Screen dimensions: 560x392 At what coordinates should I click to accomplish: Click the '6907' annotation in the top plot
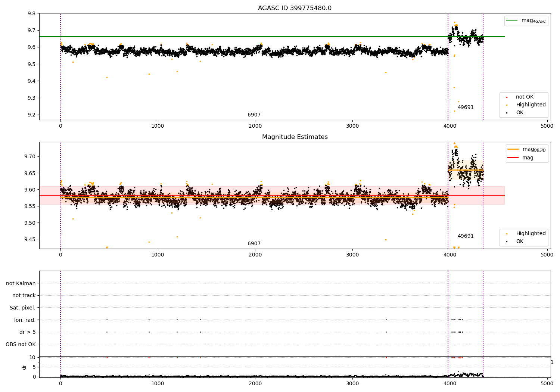coord(254,115)
